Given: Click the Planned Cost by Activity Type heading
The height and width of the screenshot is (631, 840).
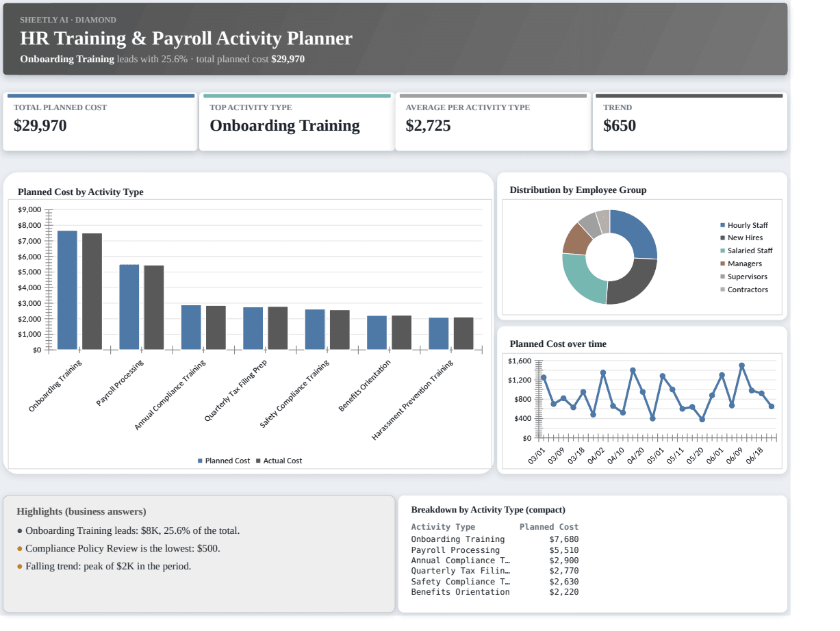Looking at the screenshot, I should [x=81, y=192].
